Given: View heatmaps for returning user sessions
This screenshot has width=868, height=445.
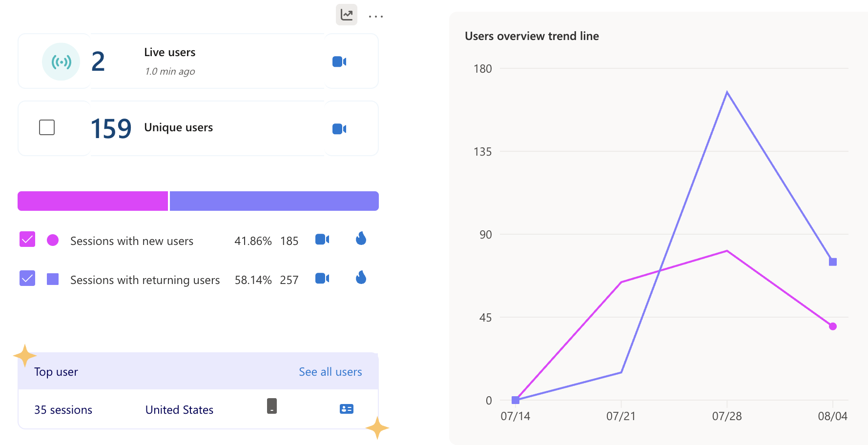Looking at the screenshot, I should click(x=361, y=278).
